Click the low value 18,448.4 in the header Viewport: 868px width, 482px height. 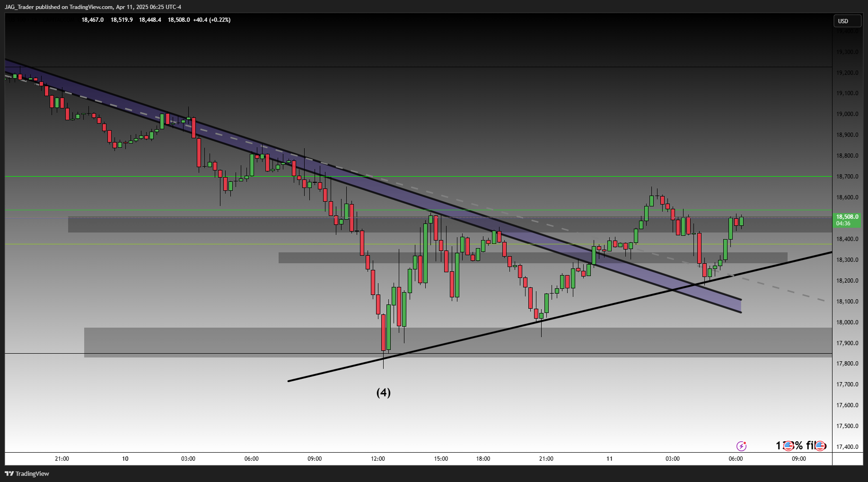click(x=150, y=20)
